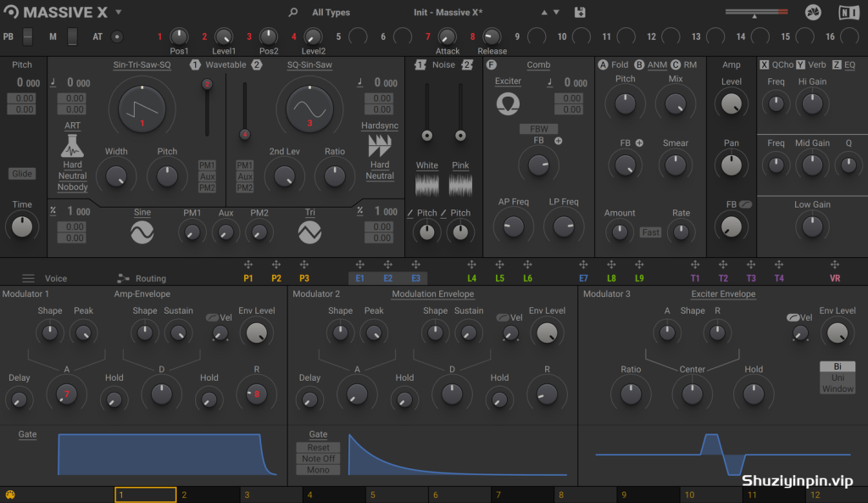Select previous preset with up arrow
The height and width of the screenshot is (503, 868).
pyautogui.click(x=544, y=12)
